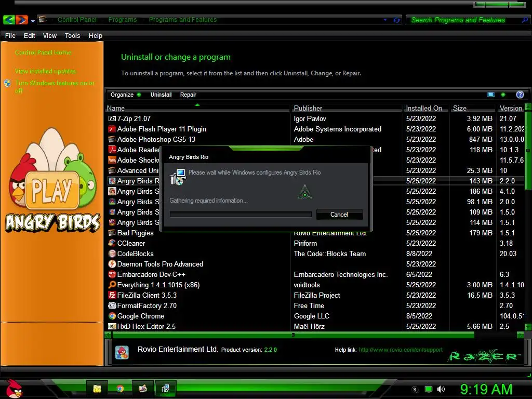Click the horizontal scrollbar right arrow
The height and width of the screenshot is (399, 532).
click(520, 335)
